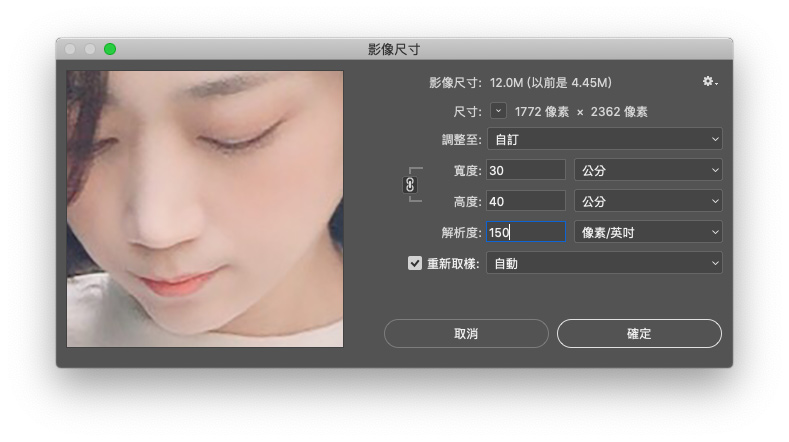Confirm with the 確定 button
The height and width of the screenshot is (442, 789).
(638, 334)
